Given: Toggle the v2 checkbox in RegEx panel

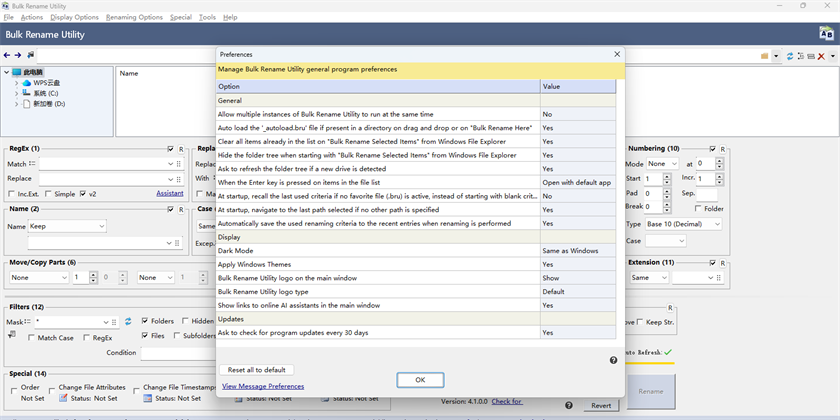Looking at the screenshot, I should click(x=84, y=194).
